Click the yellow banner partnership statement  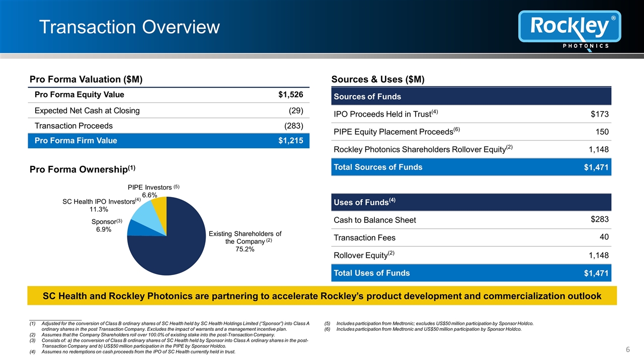click(x=322, y=296)
